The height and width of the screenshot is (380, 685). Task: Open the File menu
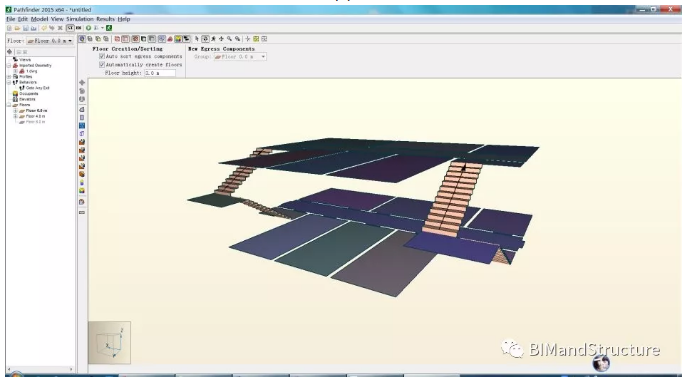(x=10, y=19)
